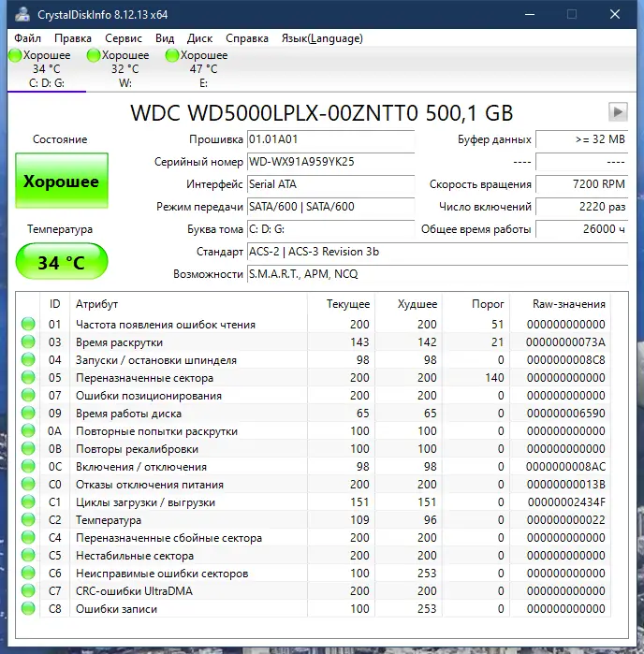Image resolution: width=644 pixels, height=654 pixels.
Task: Click the features field S.M.A.R.T., APM, NCQ
Action: [x=437, y=274]
